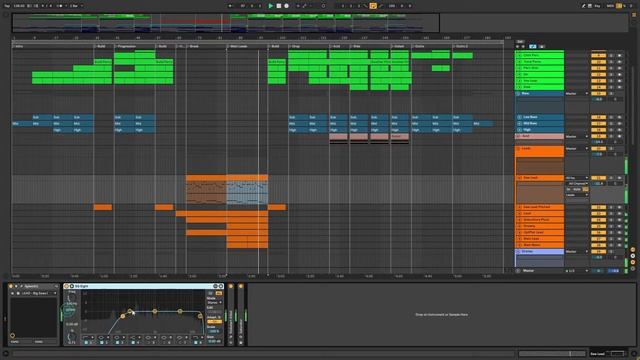Image resolution: width=640 pixels, height=360 pixels.
Task: Click EQ Eight filter node 1
Action: pos(122,316)
